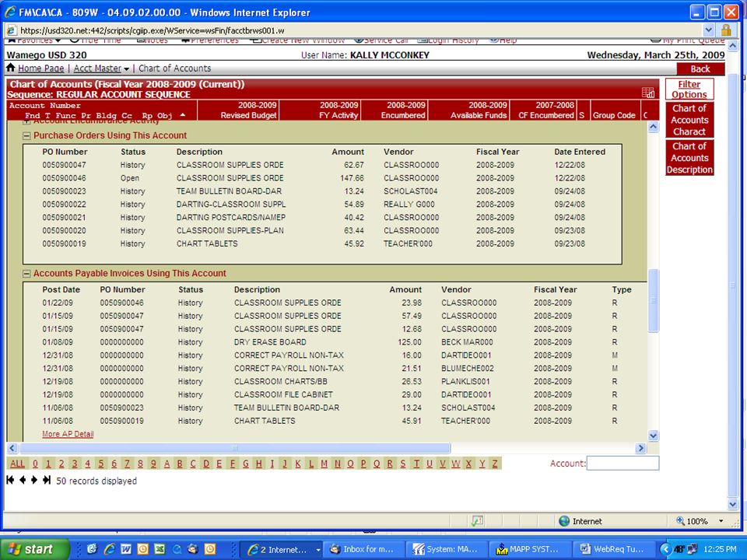
Task: Click the red Back button
Action: 700,69
